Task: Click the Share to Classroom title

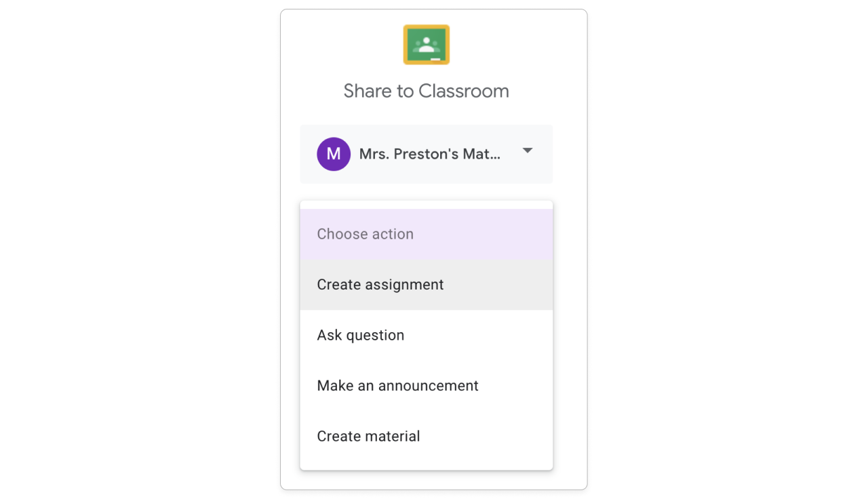Action: 426,91
